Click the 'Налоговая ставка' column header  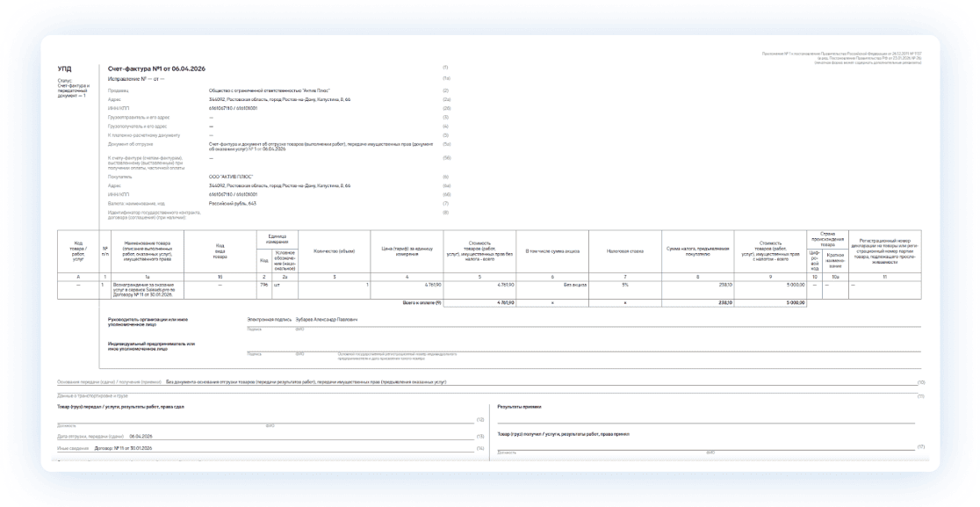click(624, 251)
